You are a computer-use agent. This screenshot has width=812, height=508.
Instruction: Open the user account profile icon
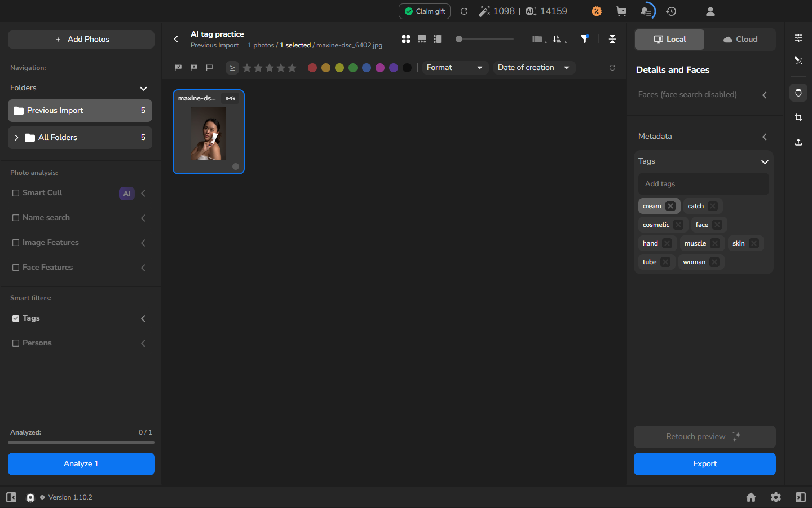tap(710, 11)
